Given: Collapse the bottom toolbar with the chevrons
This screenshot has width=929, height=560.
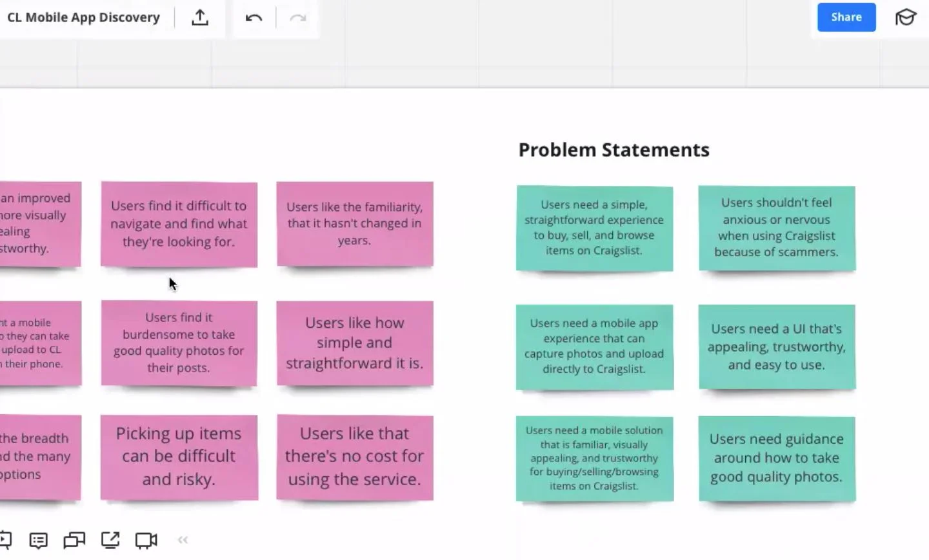Looking at the screenshot, I should pyautogui.click(x=183, y=540).
